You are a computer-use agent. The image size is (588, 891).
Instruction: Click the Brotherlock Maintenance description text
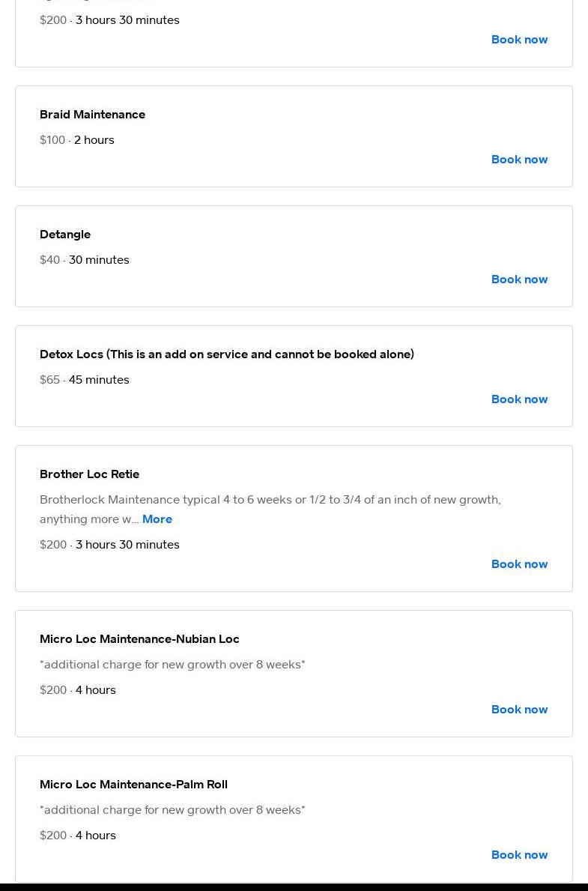tap(270, 500)
